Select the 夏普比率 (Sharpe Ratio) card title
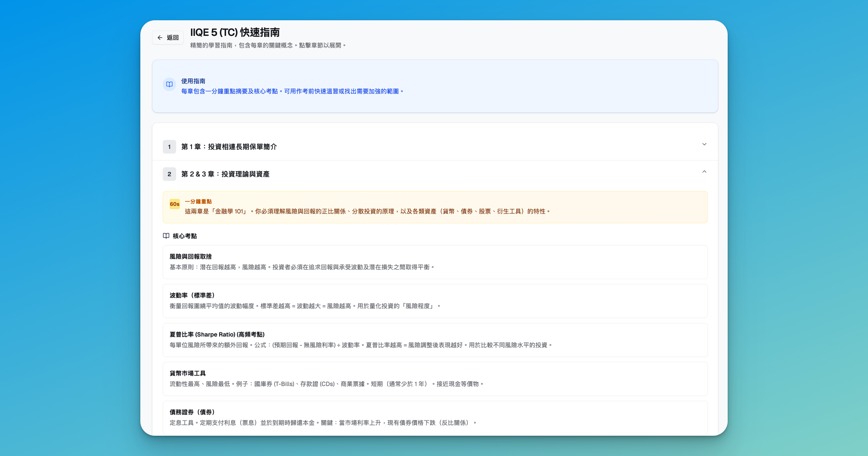Image resolution: width=868 pixels, height=456 pixels. point(217,334)
